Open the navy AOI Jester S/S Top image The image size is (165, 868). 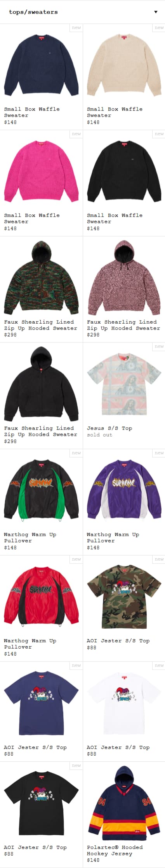click(41, 703)
